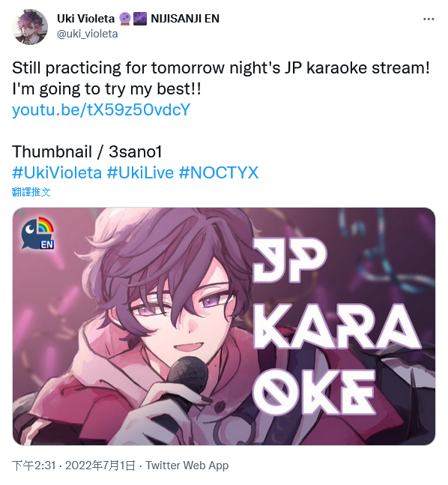Image resolution: width=448 pixels, height=485 pixels.
Task: Click the tweet body text
Action: point(221,78)
